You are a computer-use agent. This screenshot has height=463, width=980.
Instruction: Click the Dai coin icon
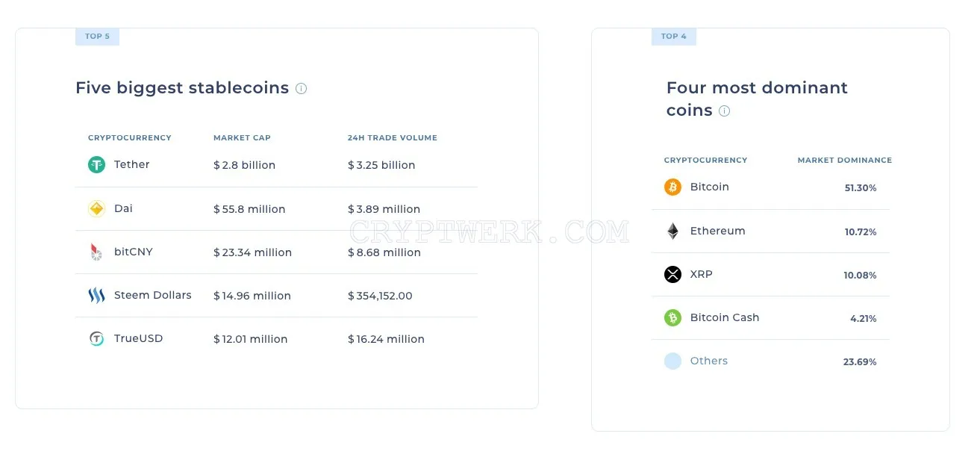pyautogui.click(x=96, y=209)
